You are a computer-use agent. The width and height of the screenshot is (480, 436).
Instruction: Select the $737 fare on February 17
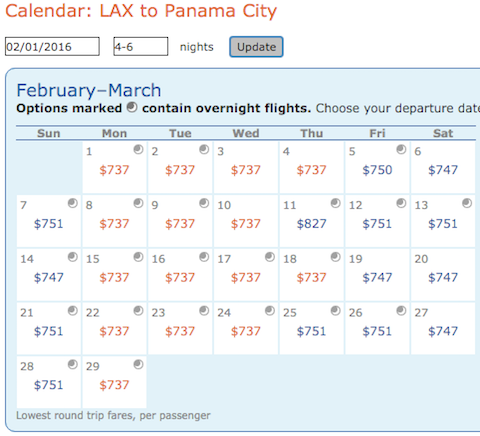tap(246, 277)
